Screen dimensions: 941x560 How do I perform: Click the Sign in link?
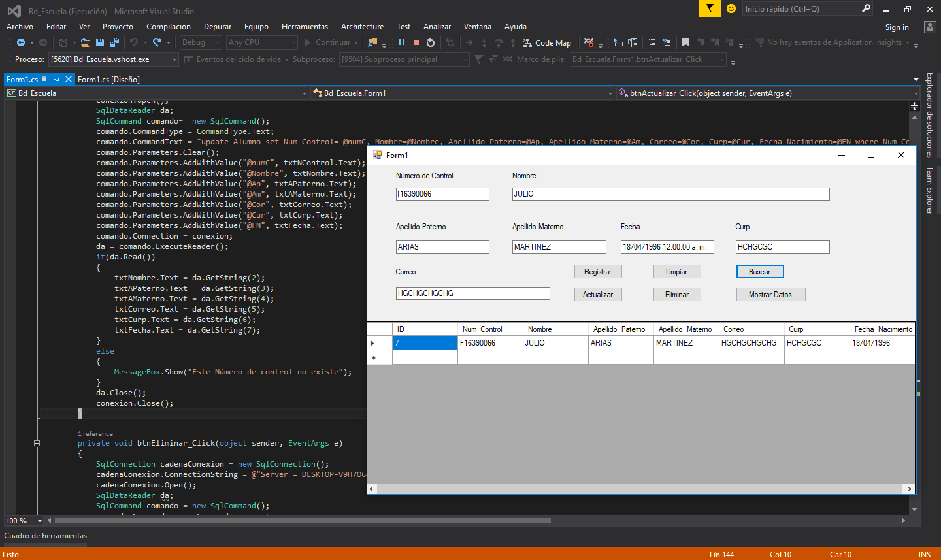tap(897, 27)
